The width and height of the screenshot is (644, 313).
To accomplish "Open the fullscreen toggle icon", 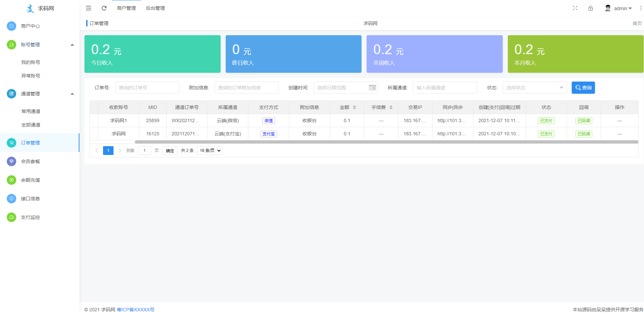I will click(575, 8).
